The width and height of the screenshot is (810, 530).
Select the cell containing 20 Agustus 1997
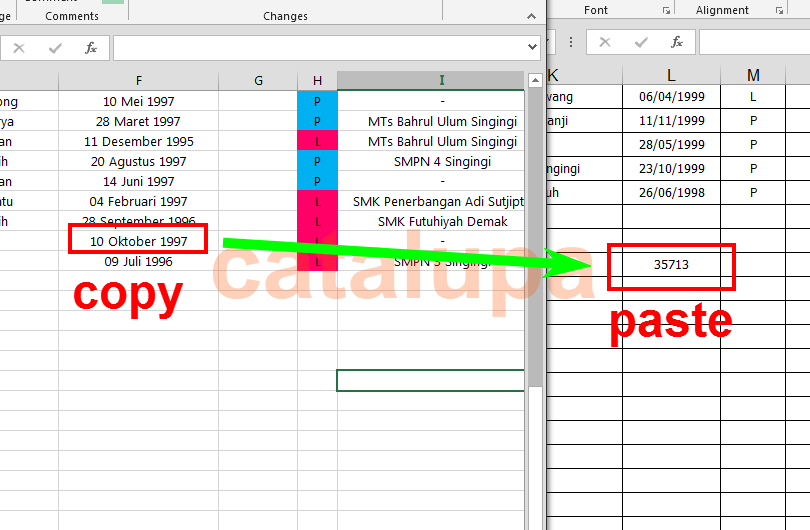click(x=138, y=162)
